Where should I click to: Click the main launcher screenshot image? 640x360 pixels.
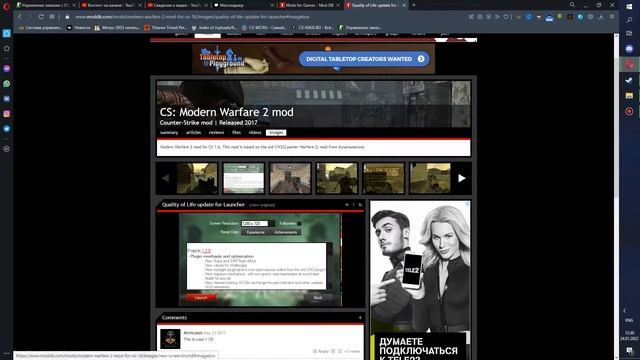point(260,260)
